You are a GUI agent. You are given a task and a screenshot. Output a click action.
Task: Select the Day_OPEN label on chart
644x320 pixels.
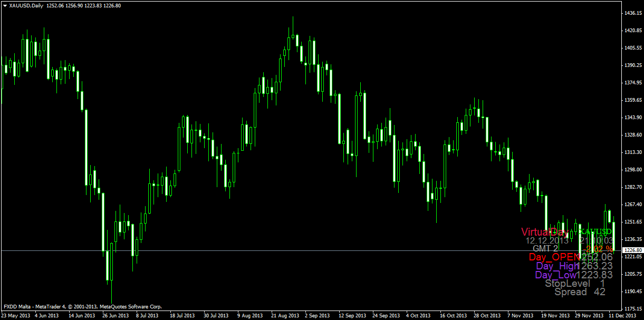pos(553,257)
